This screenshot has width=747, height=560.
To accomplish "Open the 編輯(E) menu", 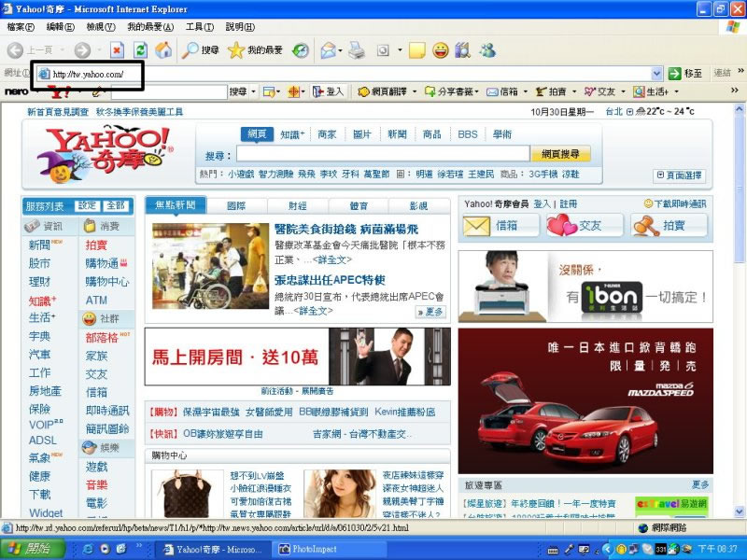I will (60, 27).
